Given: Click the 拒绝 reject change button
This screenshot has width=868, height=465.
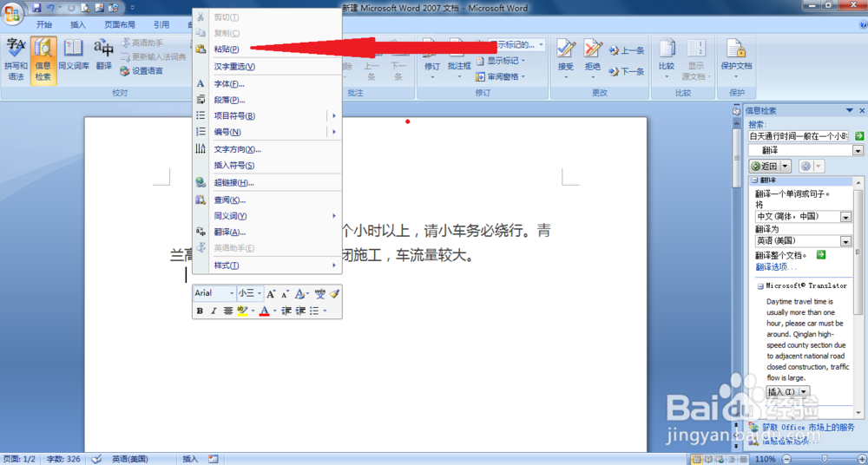Looking at the screenshot, I should tap(592, 59).
